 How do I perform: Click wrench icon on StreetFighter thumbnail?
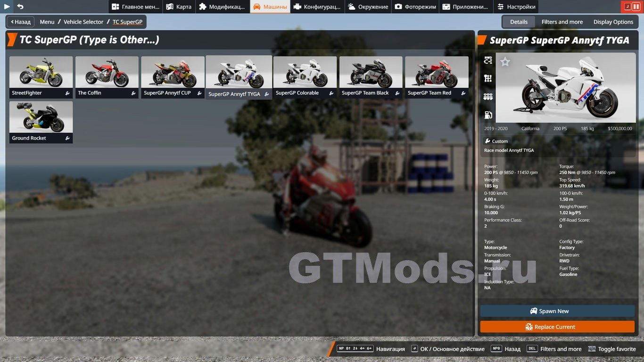pos(67,93)
